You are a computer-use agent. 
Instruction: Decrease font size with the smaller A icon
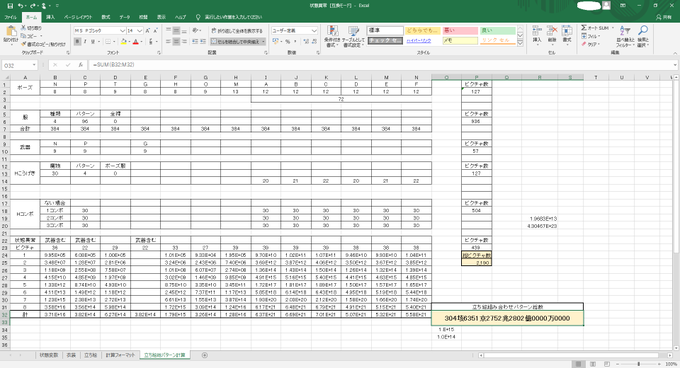[x=155, y=31]
